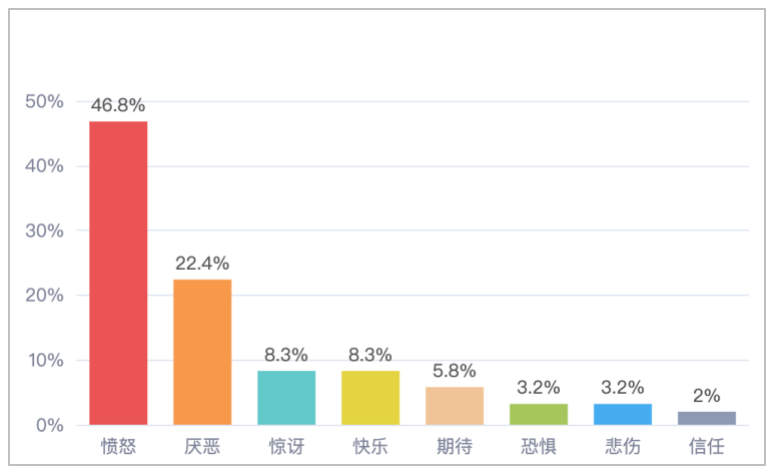
Task: Select the teal 惊讶 bar
Action: [x=286, y=398]
